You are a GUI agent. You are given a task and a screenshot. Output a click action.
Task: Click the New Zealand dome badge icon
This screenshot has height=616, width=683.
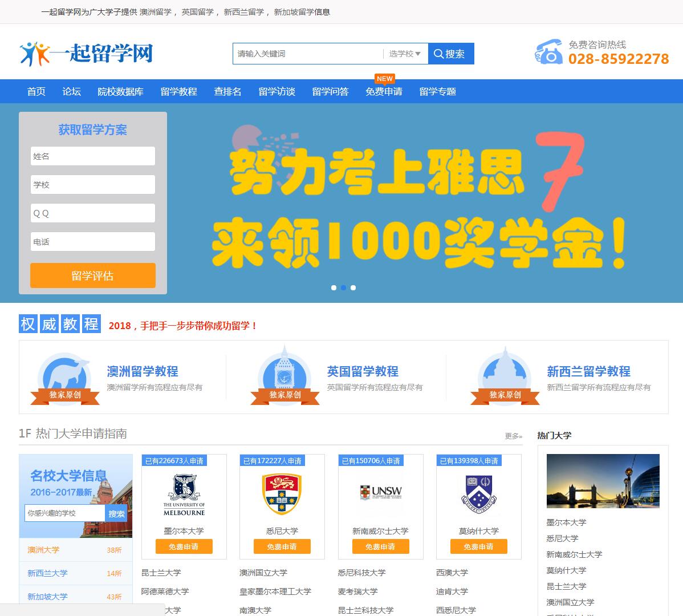click(505, 376)
